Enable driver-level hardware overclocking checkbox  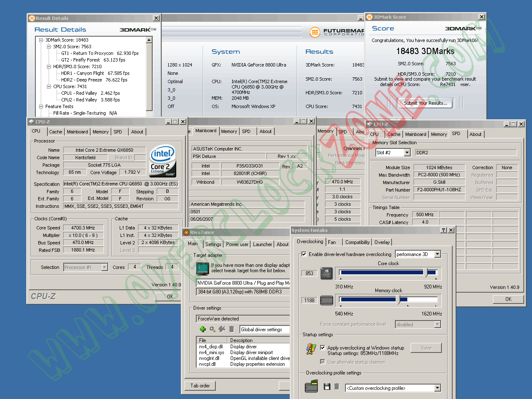304,254
